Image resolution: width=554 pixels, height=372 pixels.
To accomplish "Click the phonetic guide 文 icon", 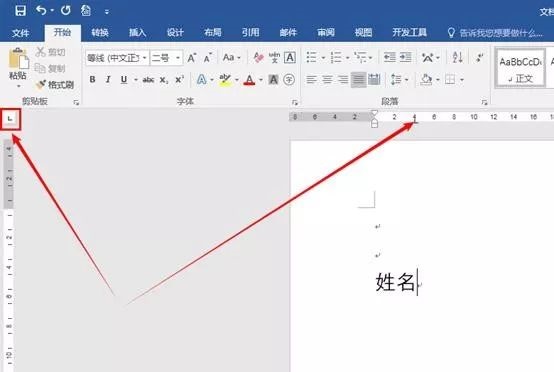I will 274,57.
